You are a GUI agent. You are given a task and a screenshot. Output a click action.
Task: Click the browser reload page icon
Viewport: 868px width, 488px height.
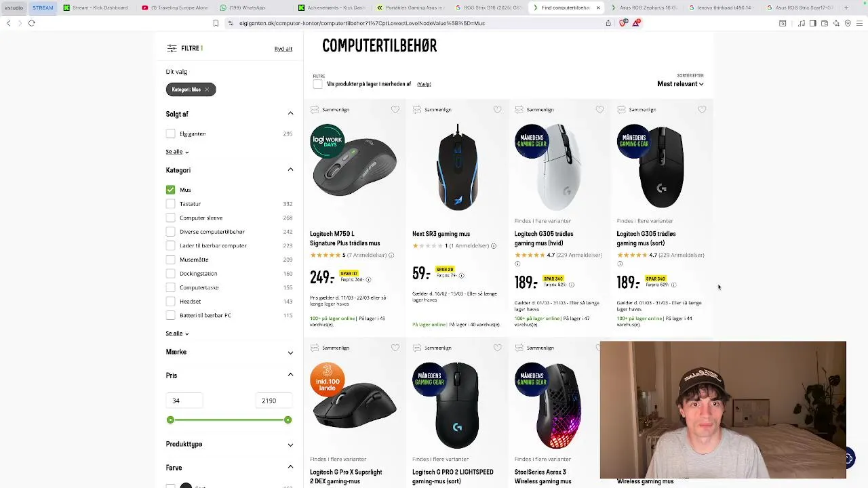[31, 23]
